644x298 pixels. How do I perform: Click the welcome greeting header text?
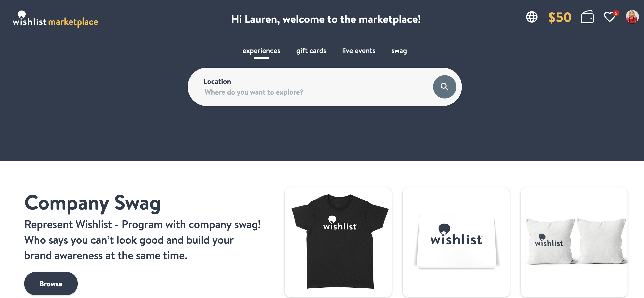coord(325,19)
